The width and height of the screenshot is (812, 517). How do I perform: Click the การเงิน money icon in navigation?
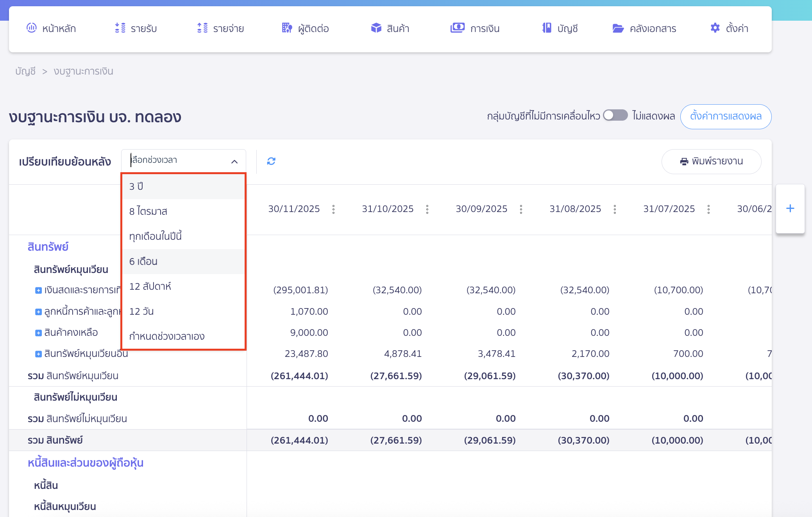[x=457, y=28]
